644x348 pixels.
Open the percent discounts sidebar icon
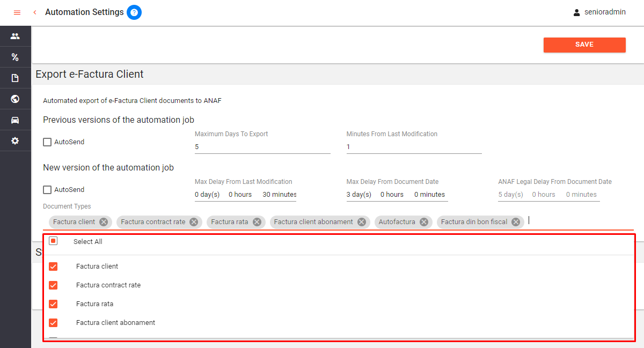point(15,57)
